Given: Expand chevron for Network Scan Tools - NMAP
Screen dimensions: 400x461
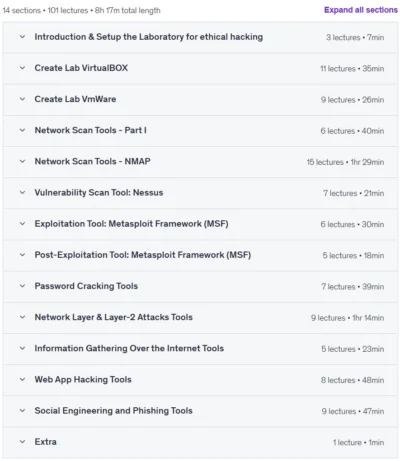Looking at the screenshot, I should [x=22, y=161].
